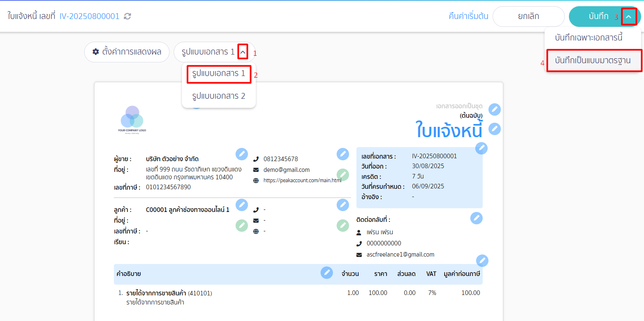Viewport: 644px width, 321px height.
Task: Click the gear icon in ตั้งค่าการแสดงผล
Action: tap(96, 52)
